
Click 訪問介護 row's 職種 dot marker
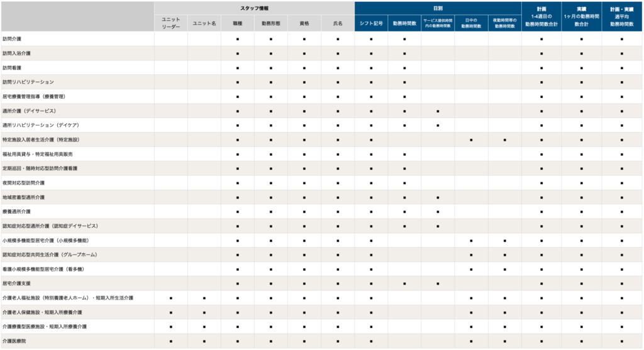(x=237, y=40)
